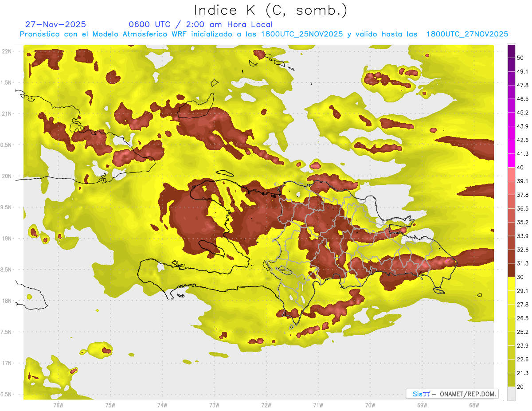Select the colorbar value "47.8"
The image size is (532, 411).
(x=523, y=85)
